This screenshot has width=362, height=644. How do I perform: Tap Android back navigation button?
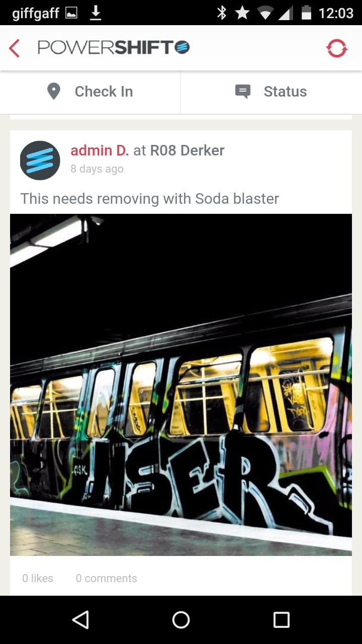pyautogui.click(x=80, y=620)
